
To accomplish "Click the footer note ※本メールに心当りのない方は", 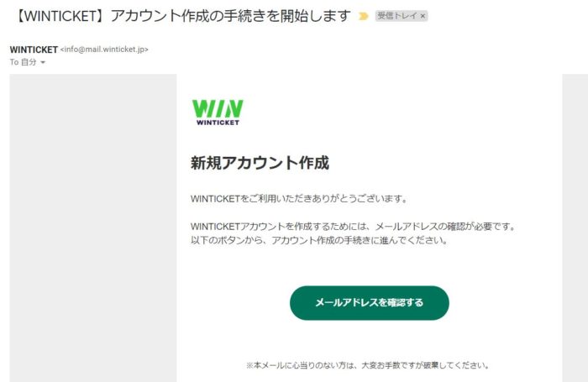I will click(368, 365).
